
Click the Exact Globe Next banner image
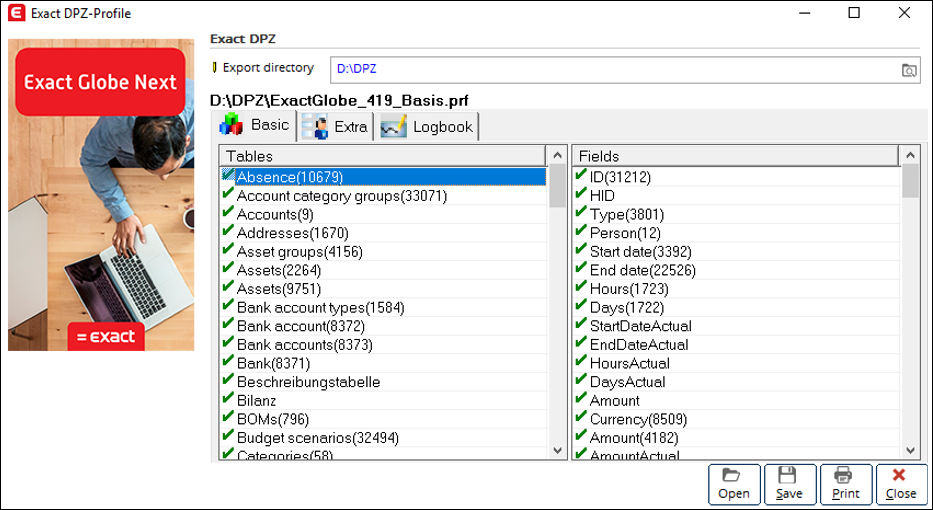tap(101, 195)
